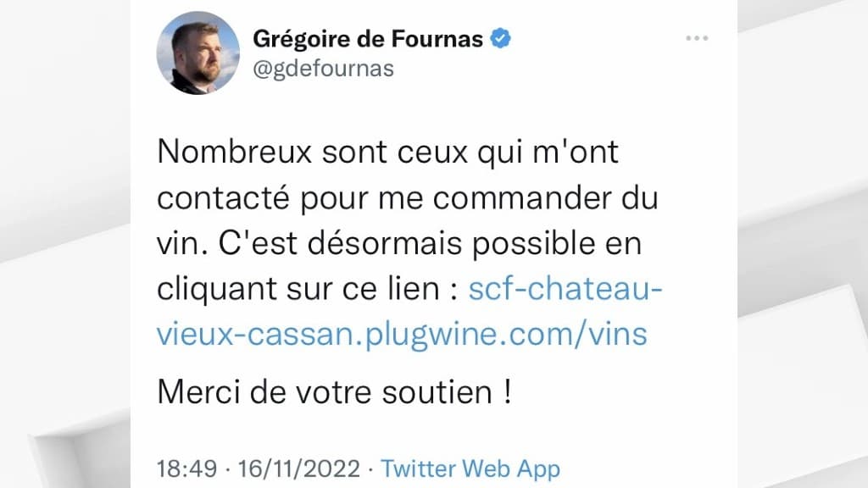Viewport: 868px width, 488px height.
Task: Open the @gdefournas handle link
Action: (x=323, y=69)
